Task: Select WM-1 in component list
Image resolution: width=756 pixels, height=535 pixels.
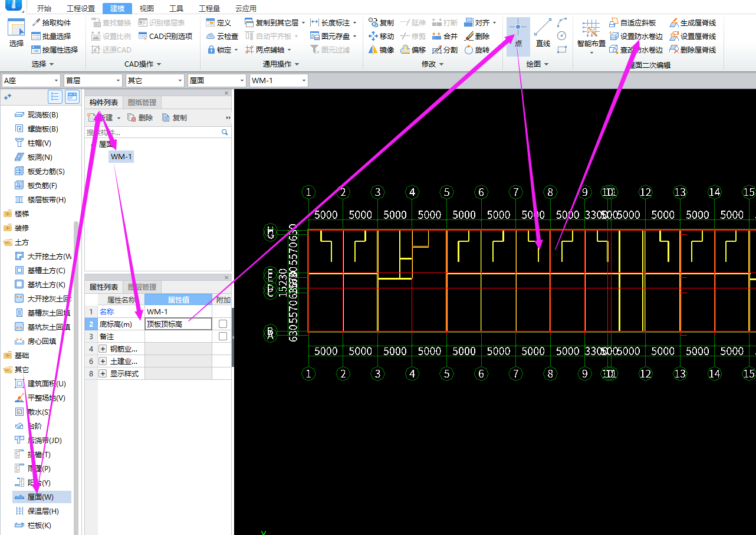Action: point(121,156)
